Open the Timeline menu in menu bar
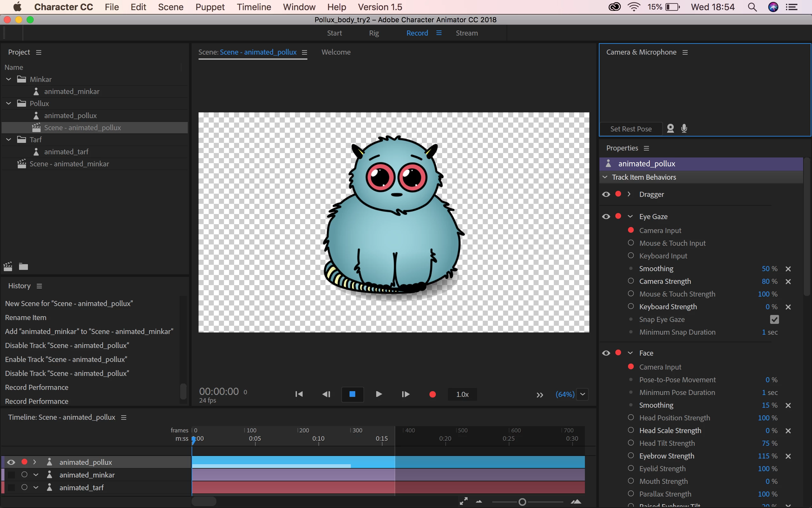Screen dimensions: 812x508 (x=254, y=7)
